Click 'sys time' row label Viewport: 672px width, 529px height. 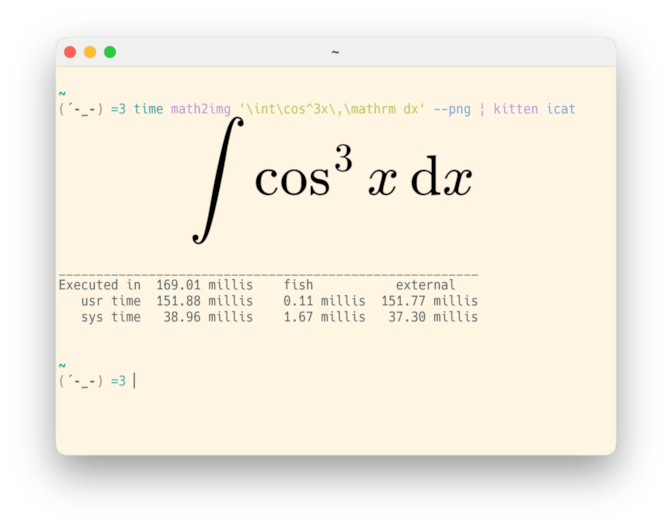click(111, 317)
